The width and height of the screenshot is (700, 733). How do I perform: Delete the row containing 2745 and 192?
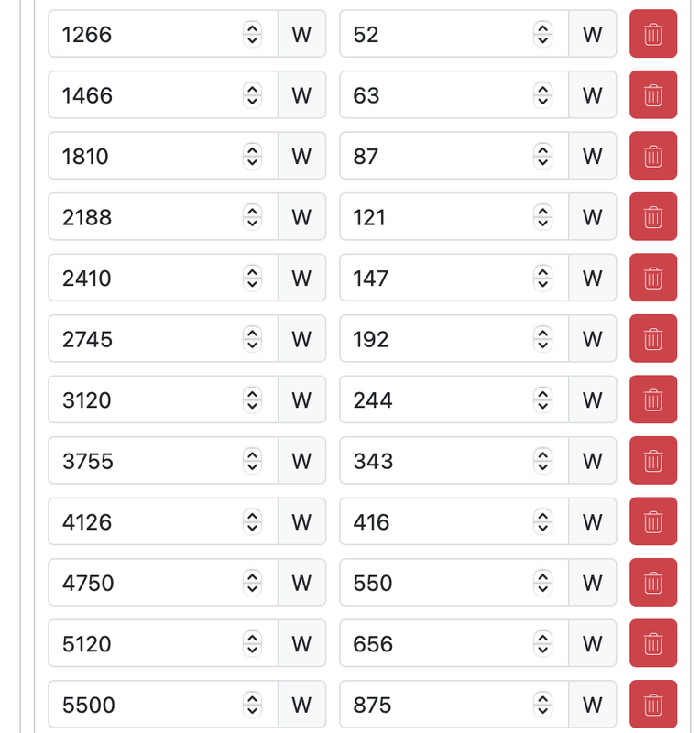[x=652, y=338]
